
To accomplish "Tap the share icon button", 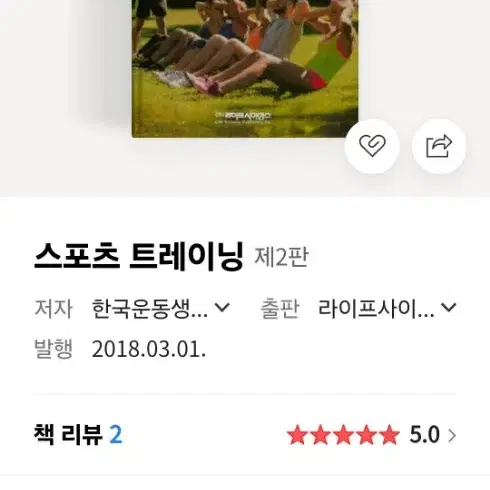I will point(439,146).
